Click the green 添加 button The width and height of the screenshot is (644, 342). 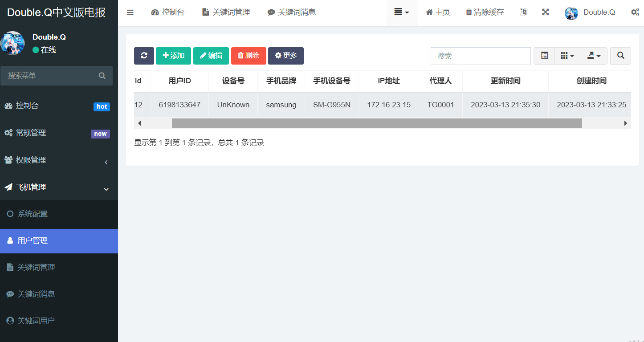point(173,56)
